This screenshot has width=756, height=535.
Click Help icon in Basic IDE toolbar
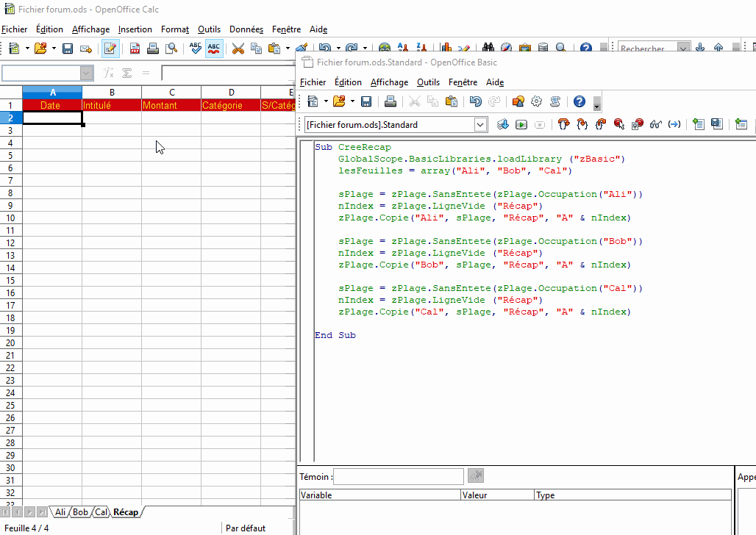click(579, 101)
